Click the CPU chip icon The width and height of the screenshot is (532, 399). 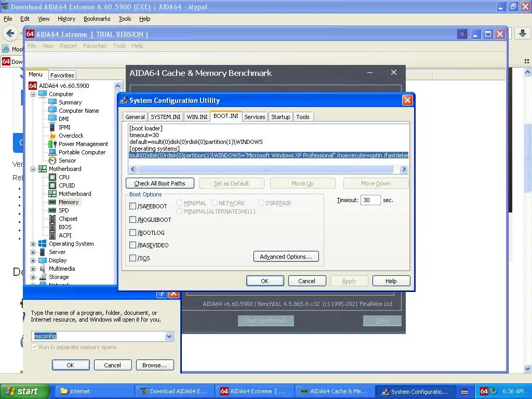point(52,177)
